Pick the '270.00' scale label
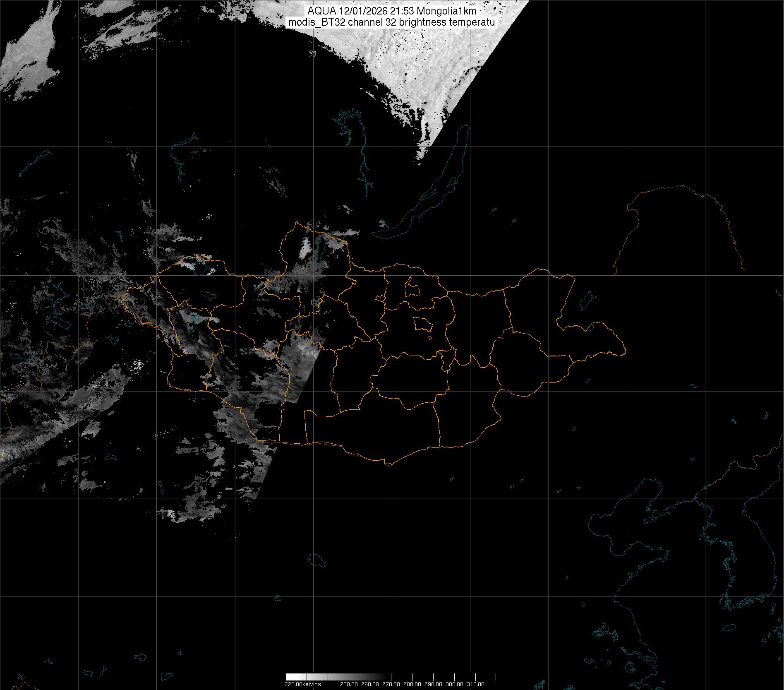Image resolution: width=784 pixels, height=690 pixels. [391, 684]
